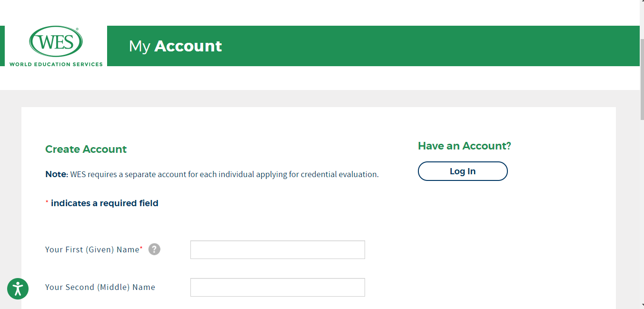Click the white accessibility person symbol
Viewport: 644px width, 309px height.
tap(18, 289)
